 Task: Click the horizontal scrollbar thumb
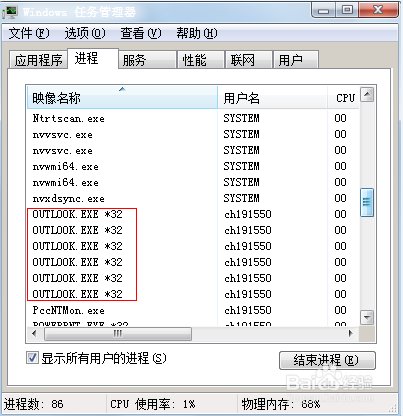118,334
